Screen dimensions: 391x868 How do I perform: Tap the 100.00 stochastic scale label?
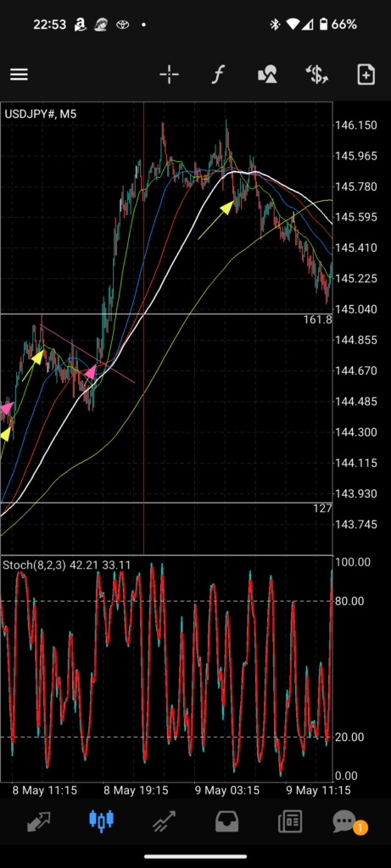coord(353,562)
